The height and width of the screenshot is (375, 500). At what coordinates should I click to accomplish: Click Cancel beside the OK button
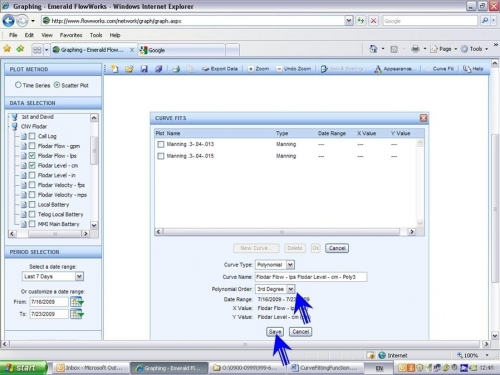[337, 248]
